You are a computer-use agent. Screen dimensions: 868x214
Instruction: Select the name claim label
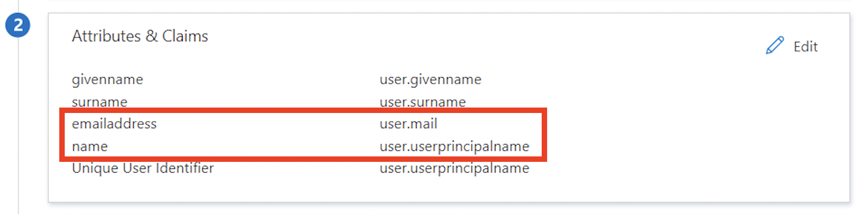click(x=90, y=147)
